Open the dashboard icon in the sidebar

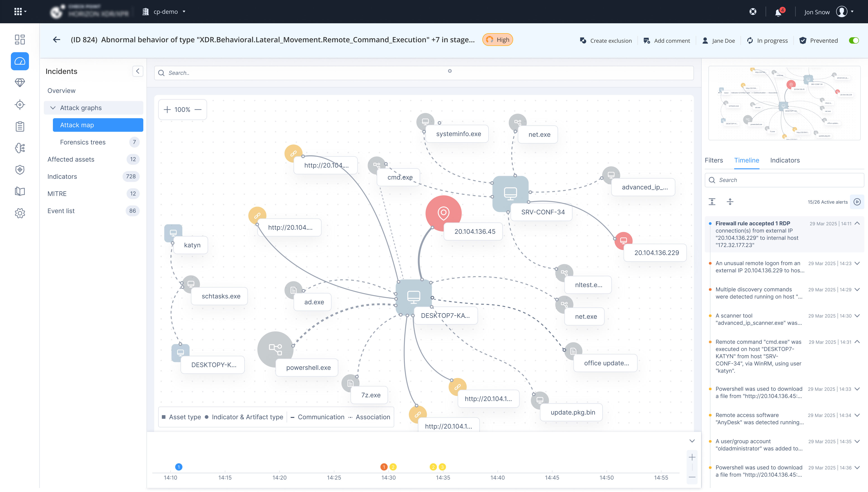point(20,40)
